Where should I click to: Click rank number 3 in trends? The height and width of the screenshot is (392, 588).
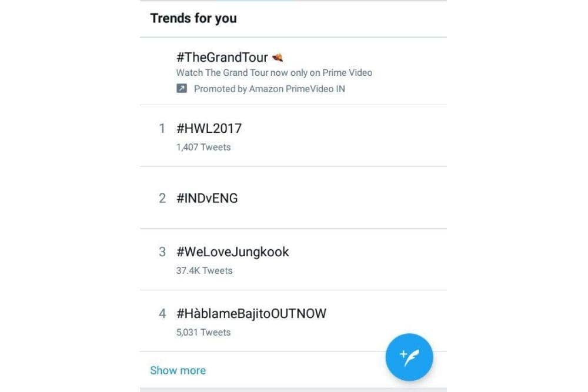162,252
